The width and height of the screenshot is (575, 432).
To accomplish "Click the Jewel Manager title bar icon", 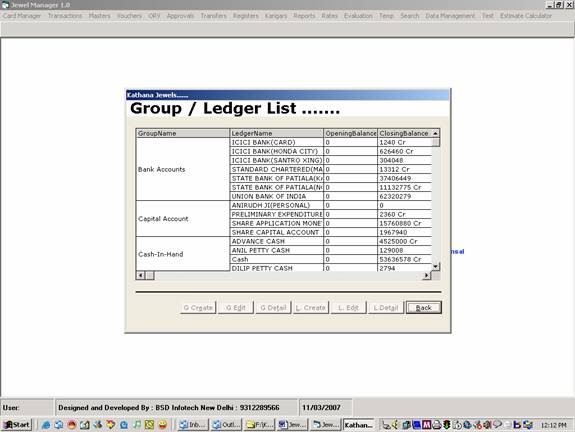I will click(x=5, y=5).
